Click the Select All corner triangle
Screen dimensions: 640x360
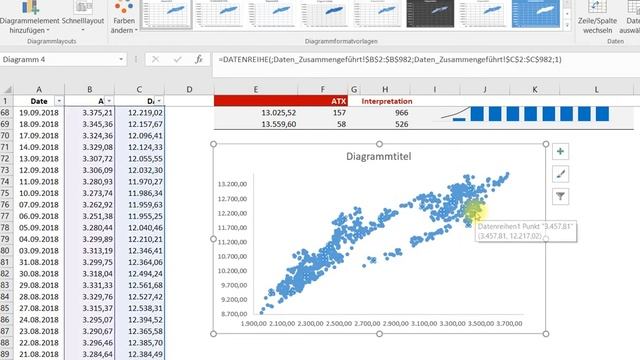(x=7, y=89)
